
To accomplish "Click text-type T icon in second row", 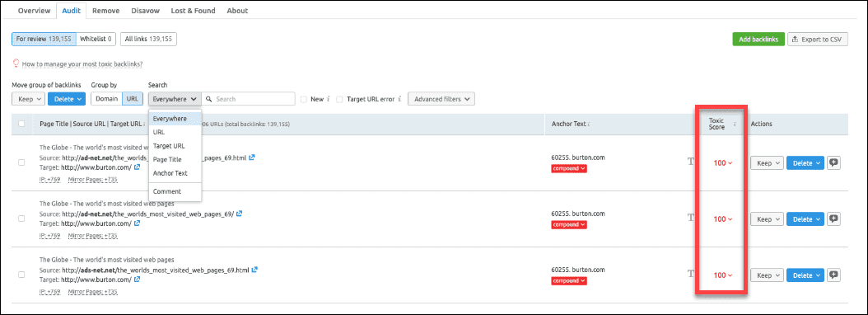I will click(x=690, y=218).
